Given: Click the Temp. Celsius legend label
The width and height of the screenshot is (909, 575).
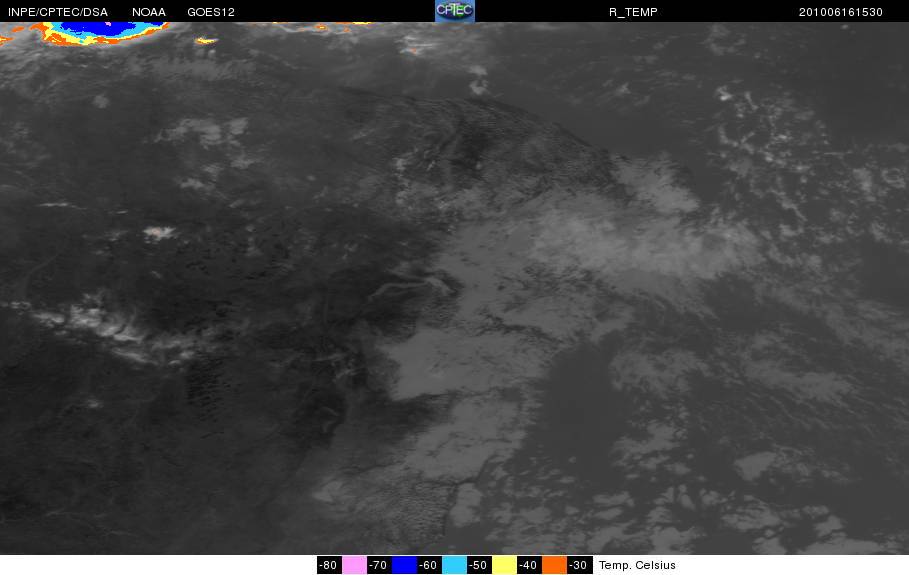Looking at the screenshot, I should (x=637, y=565).
